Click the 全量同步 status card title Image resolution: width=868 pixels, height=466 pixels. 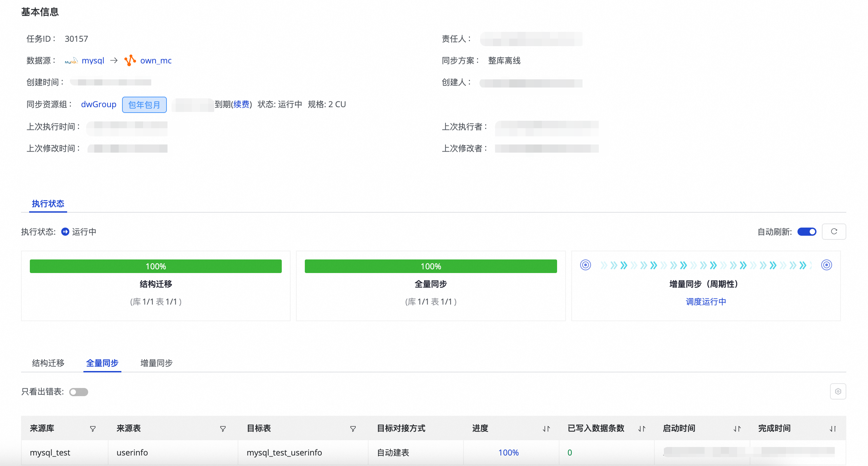point(431,284)
